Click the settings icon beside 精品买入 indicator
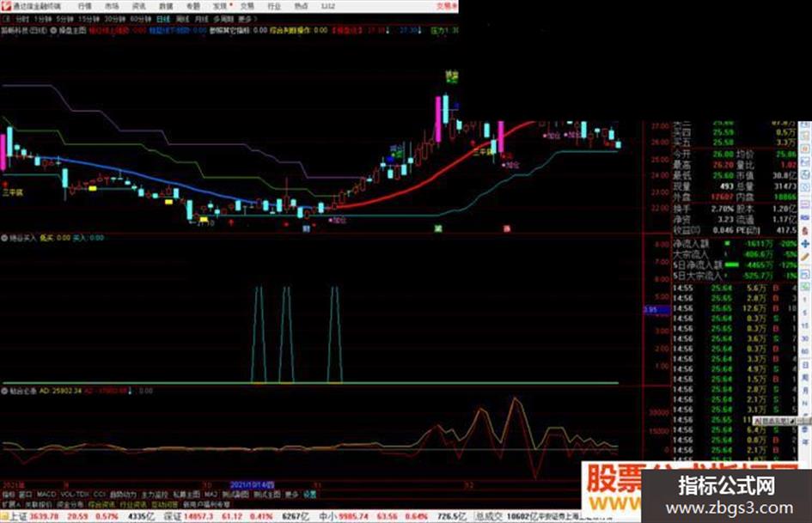Image resolution: width=812 pixels, height=523 pixels. [5, 238]
